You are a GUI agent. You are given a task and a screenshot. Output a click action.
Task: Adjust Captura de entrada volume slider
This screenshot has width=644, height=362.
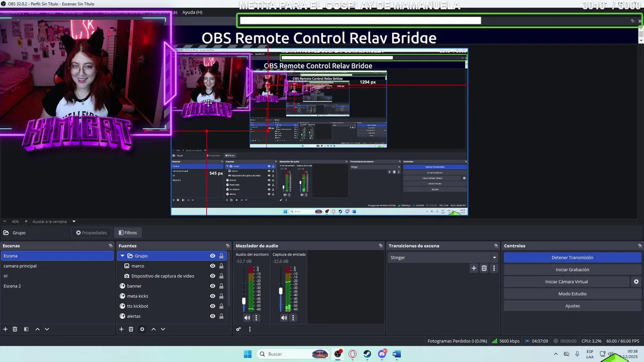click(281, 291)
